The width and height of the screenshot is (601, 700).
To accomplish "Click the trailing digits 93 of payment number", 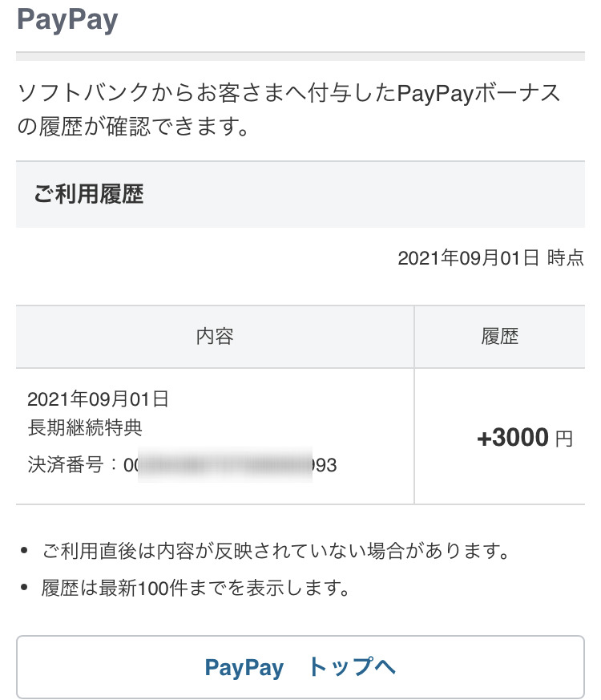I will [325, 465].
